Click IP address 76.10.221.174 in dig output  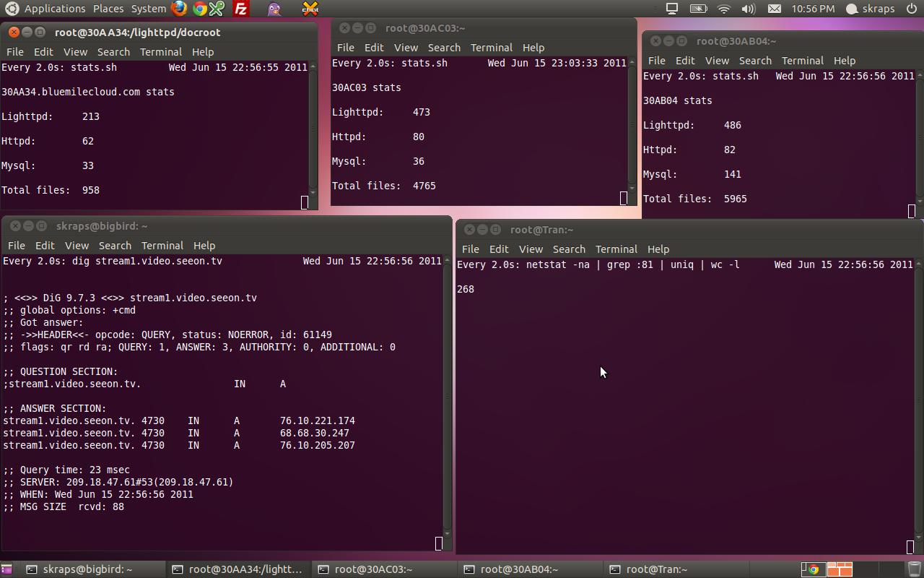point(318,420)
